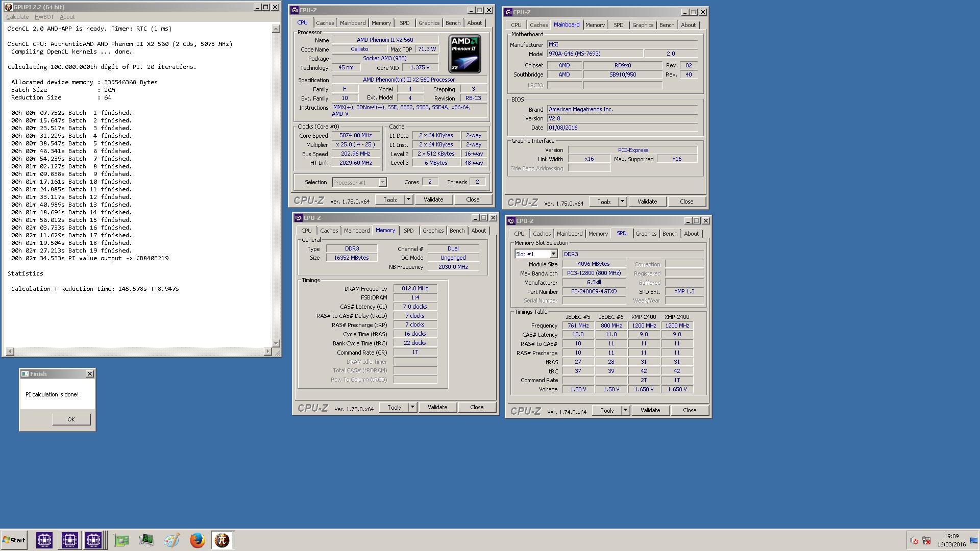Viewport: 980px width, 551px height.
Task: Click Close button in CPU-Z Mainboard window
Action: (x=687, y=202)
